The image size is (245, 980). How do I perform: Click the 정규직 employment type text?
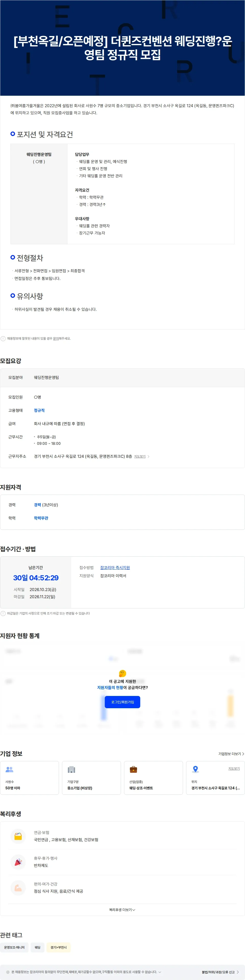point(39,410)
